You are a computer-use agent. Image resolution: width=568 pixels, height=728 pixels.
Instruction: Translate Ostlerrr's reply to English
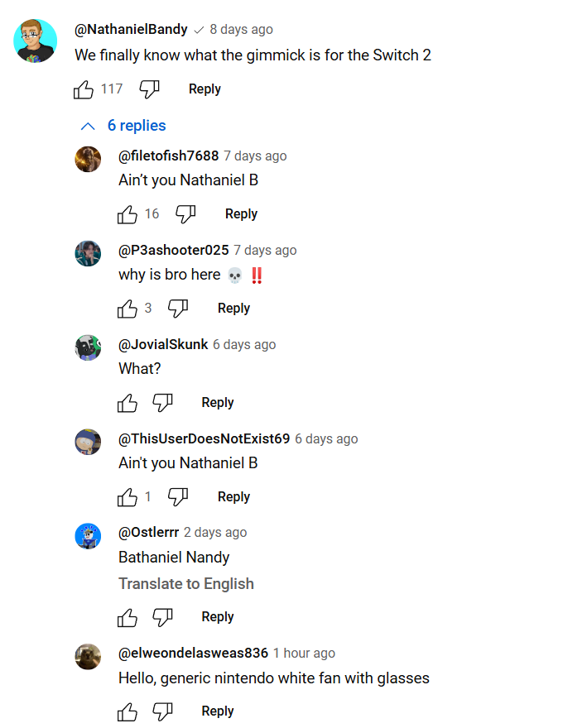point(186,584)
